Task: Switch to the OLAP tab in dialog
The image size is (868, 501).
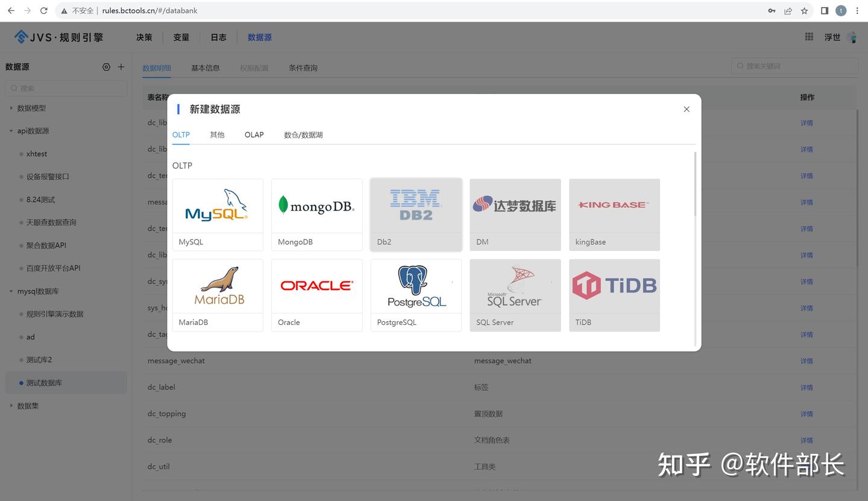Action: pyautogui.click(x=254, y=134)
